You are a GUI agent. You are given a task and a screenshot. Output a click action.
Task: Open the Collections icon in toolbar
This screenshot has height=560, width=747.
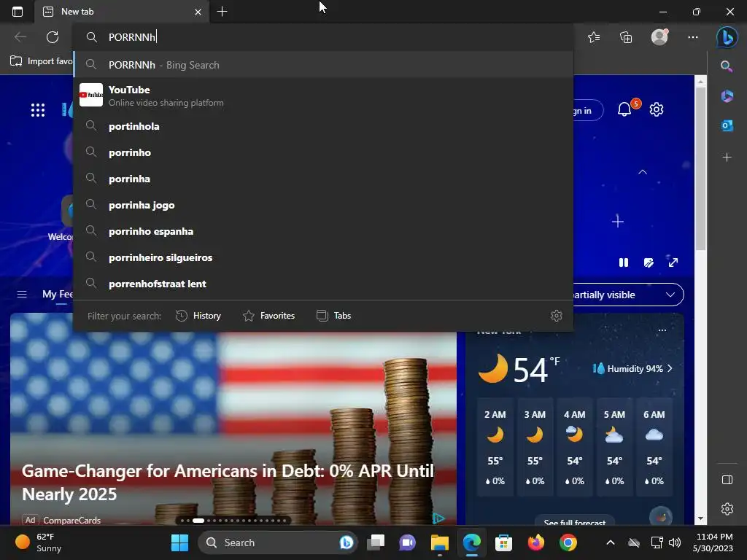(x=626, y=37)
